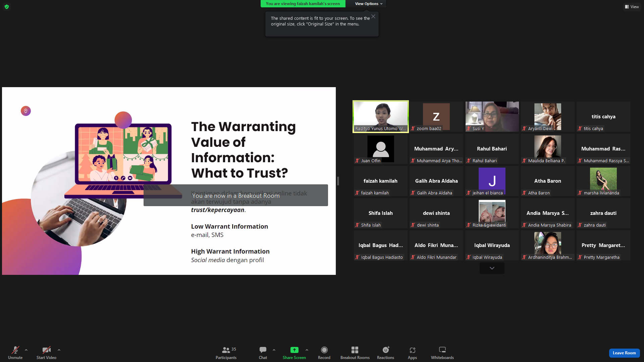Click the 'High Warrant Information' heading
Screen dimensions: 644x362
(x=230, y=251)
